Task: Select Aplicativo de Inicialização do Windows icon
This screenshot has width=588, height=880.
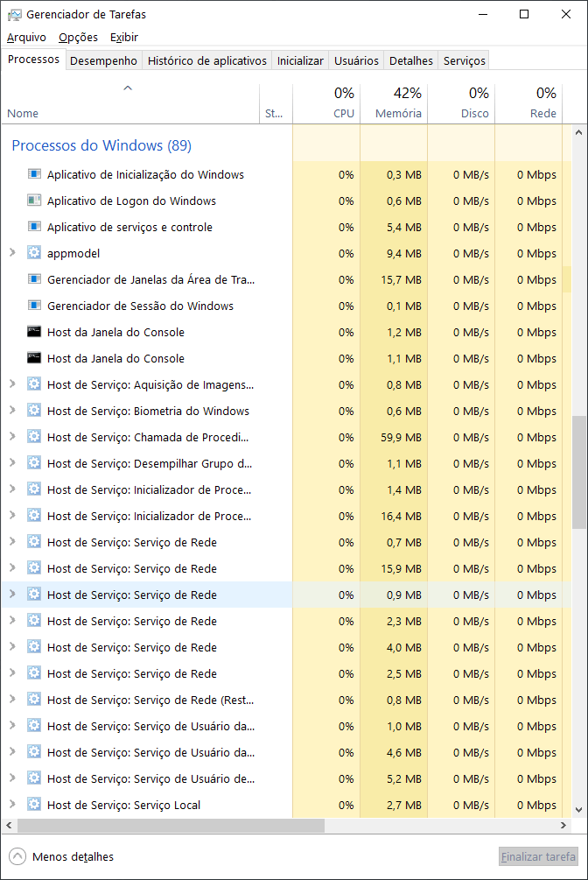Action: pos(34,174)
